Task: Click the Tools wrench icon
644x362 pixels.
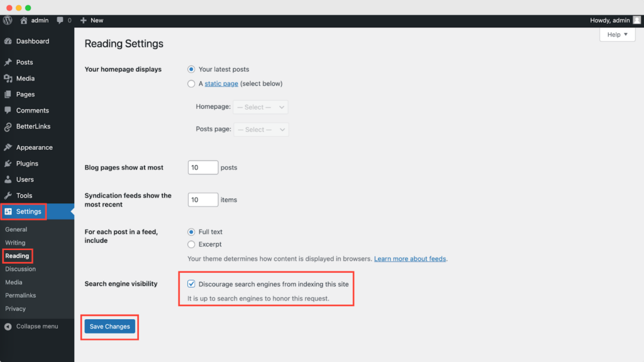Action: point(8,195)
